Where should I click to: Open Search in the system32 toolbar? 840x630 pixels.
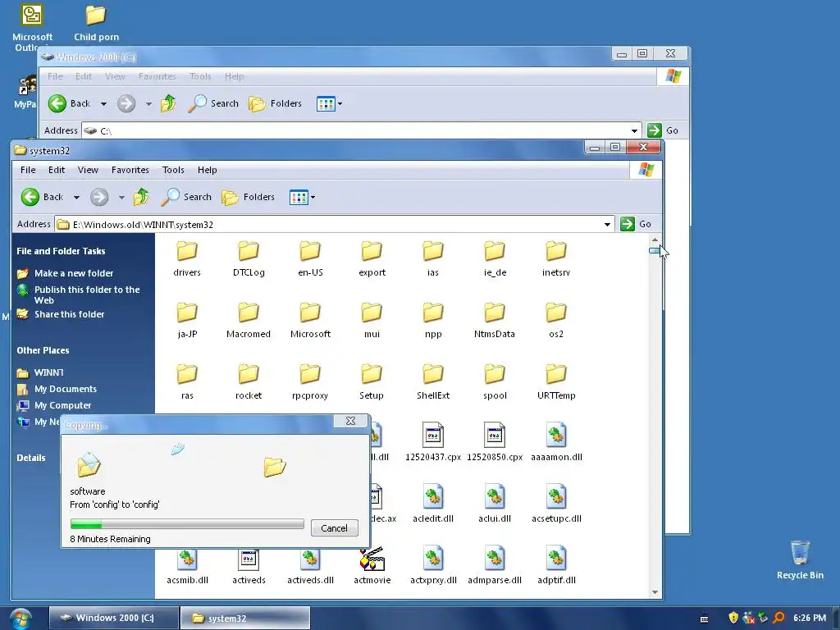coord(186,197)
